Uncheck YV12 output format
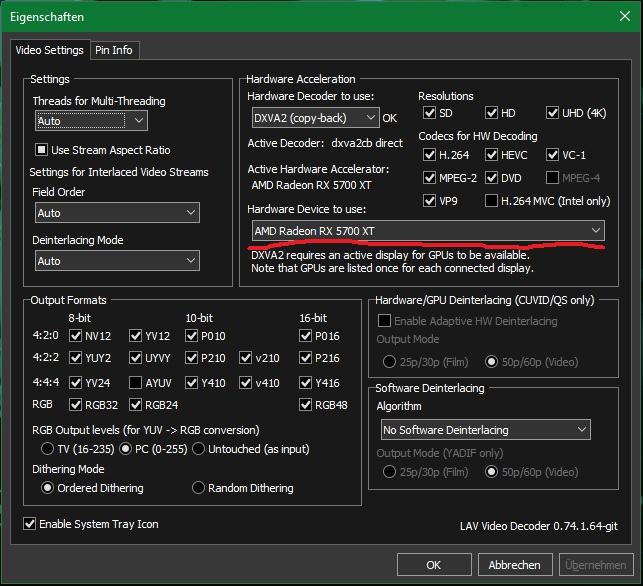This screenshot has width=643, height=586. pyautogui.click(x=135, y=336)
